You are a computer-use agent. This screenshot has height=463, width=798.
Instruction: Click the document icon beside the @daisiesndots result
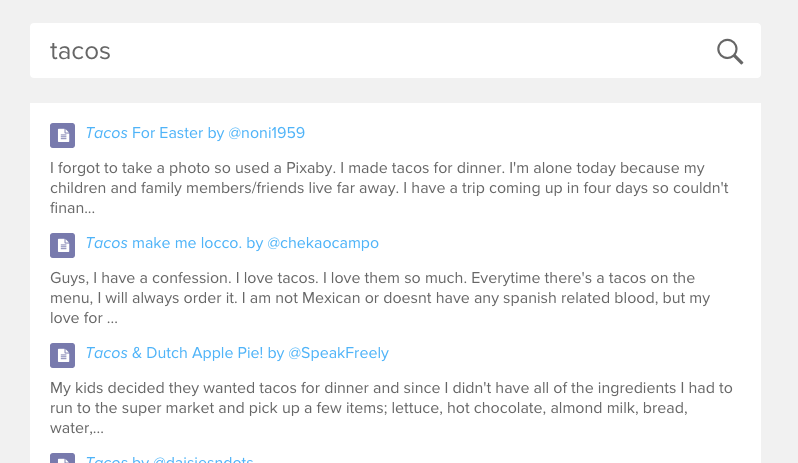62,459
